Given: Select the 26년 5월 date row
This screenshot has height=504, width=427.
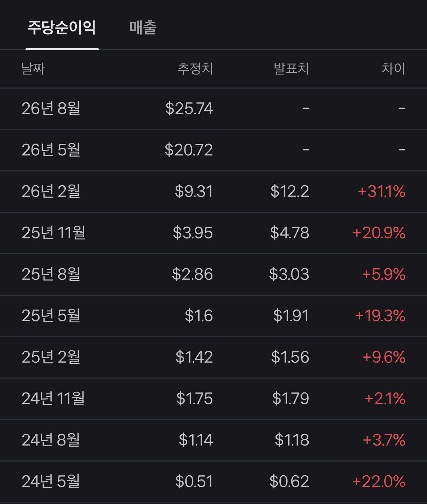Looking at the screenshot, I should (x=213, y=150).
